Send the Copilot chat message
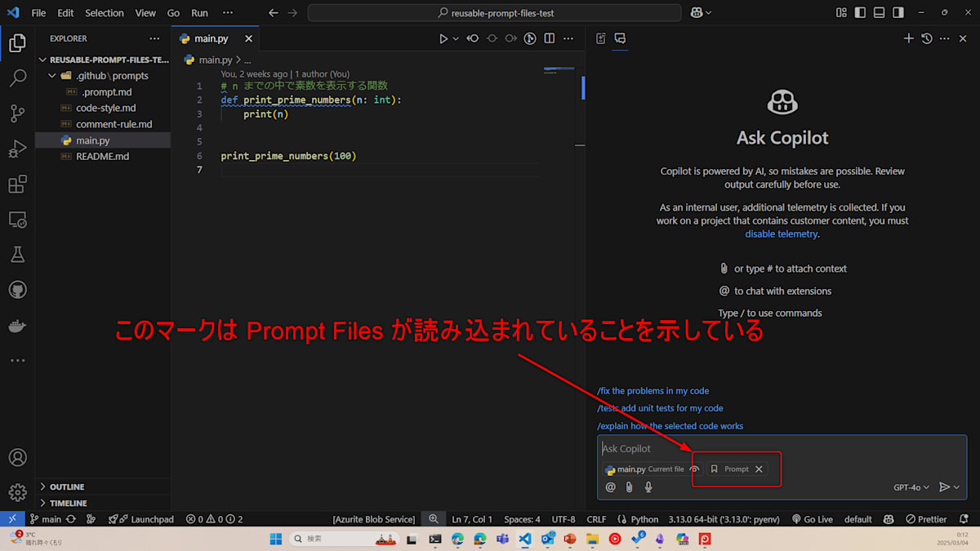This screenshot has height=551, width=980. click(944, 487)
